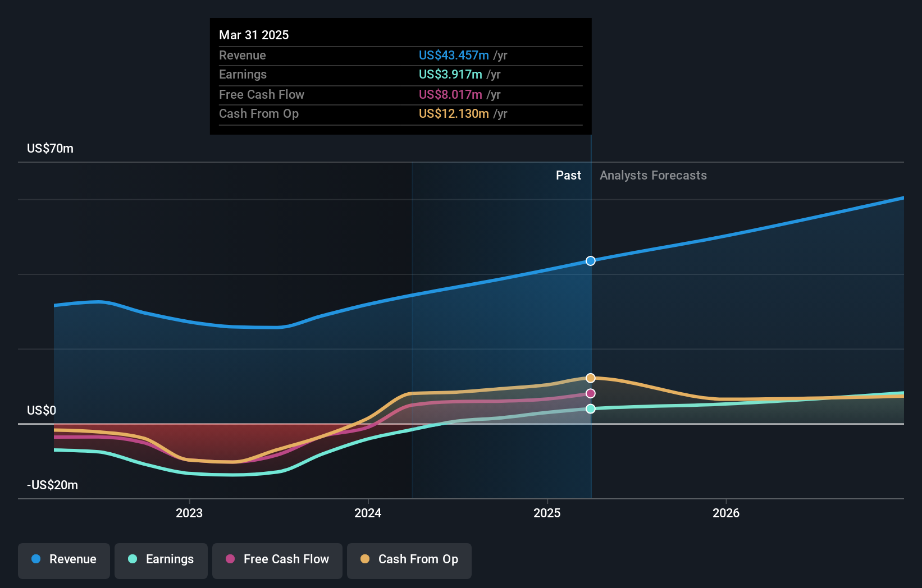Hide the Cash From Op series
Viewport: 922px width, 588px height.
[x=409, y=559]
